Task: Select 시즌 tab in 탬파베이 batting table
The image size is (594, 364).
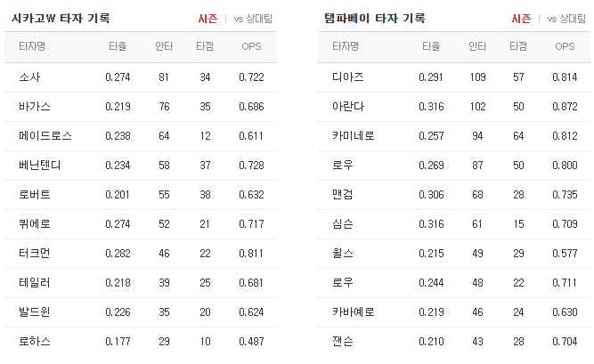Action: [521, 19]
